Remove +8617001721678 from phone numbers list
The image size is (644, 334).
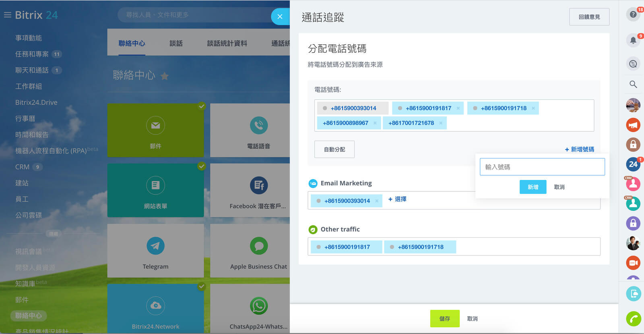(x=441, y=123)
